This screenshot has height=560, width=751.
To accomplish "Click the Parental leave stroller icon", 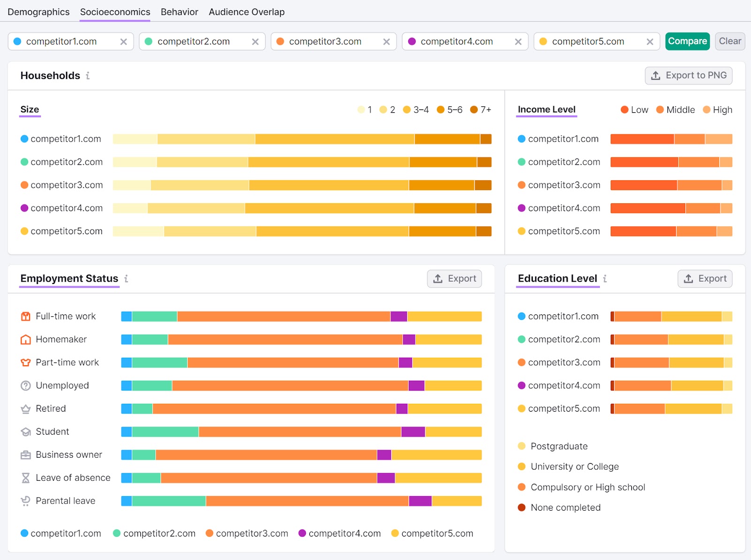I will tap(25, 500).
